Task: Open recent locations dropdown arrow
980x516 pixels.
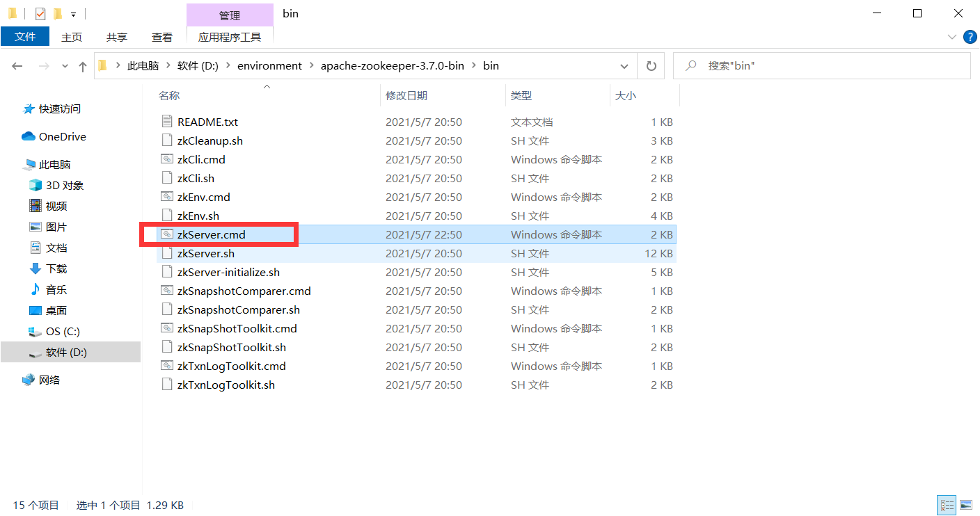Action: tap(65, 66)
